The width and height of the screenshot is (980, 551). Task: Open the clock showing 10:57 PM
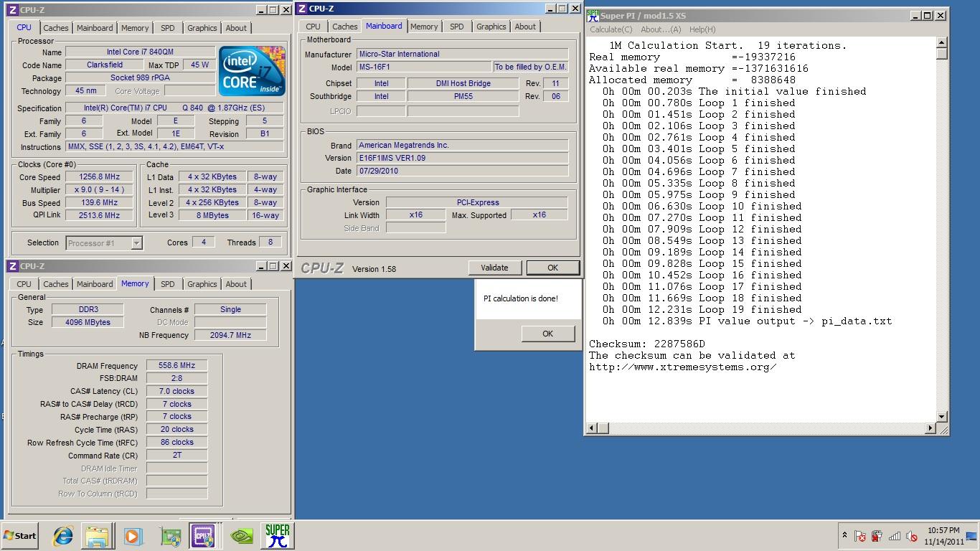[x=943, y=536]
